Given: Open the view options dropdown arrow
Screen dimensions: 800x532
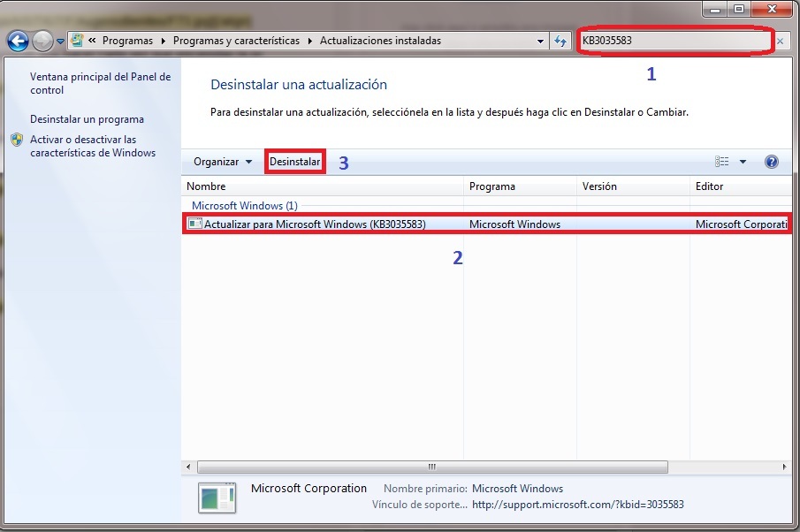Looking at the screenshot, I should click(x=743, y=162).
